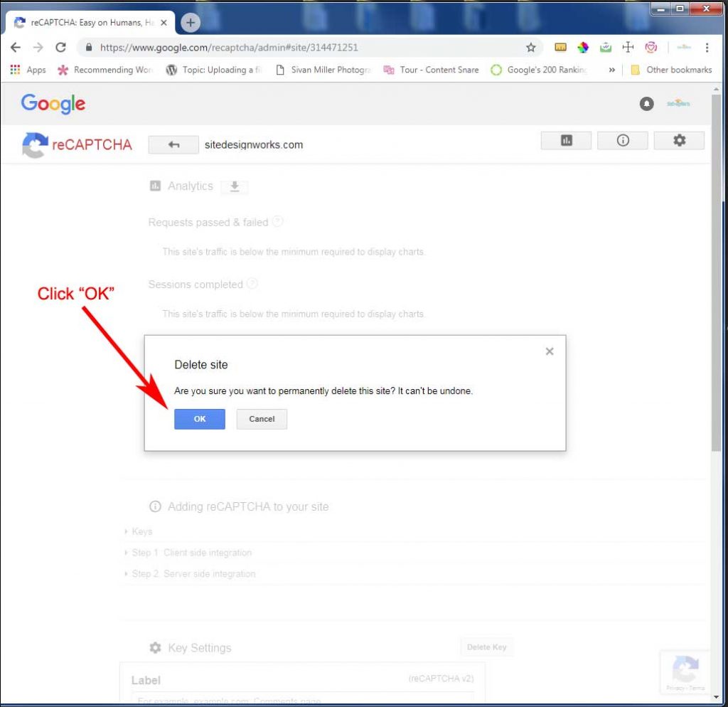Open the Other bookmarks folder

671,70
